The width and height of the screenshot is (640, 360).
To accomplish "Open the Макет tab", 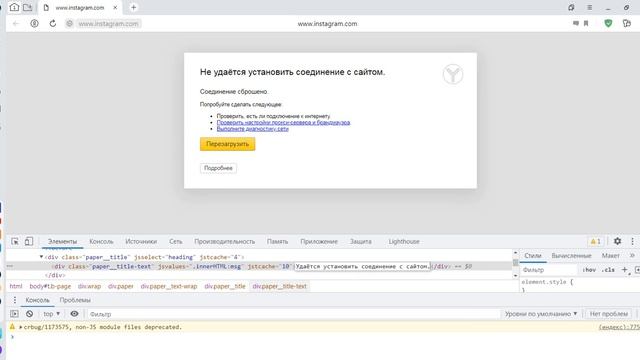I will point(611,256).
